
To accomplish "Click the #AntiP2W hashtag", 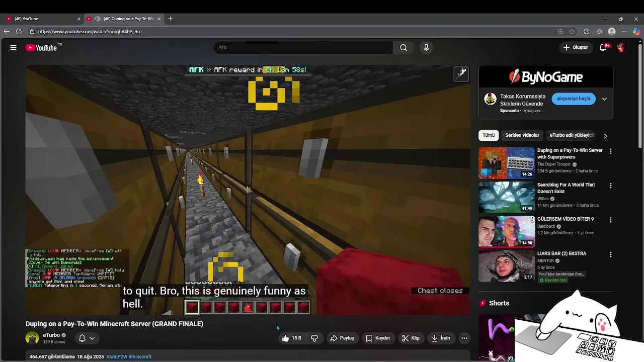I will [117, 357].
